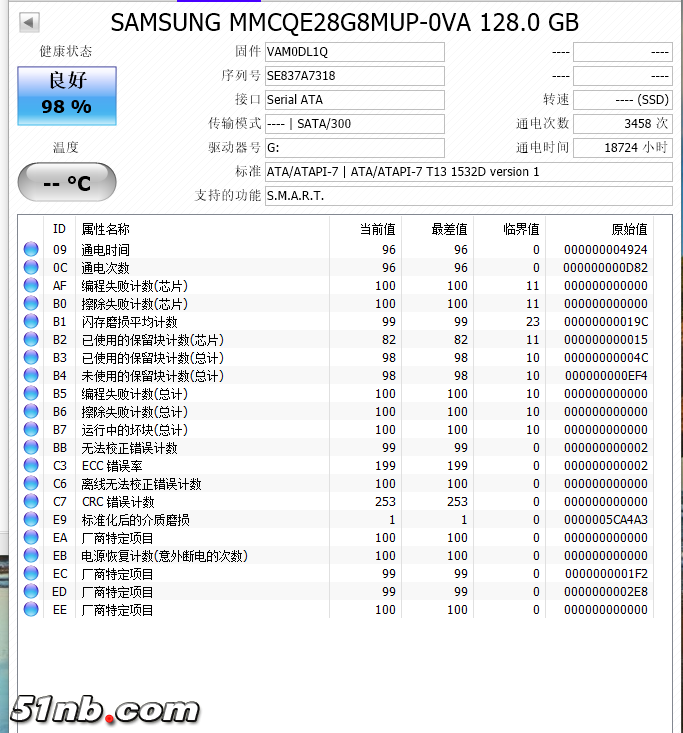Click the previous disk arrow button
683x733 pixels.
click(29, 22)
